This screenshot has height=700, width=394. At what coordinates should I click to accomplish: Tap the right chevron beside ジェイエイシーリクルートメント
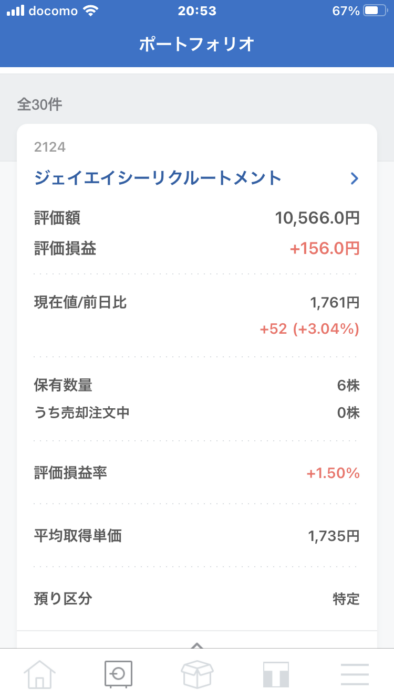tap(354, 179)
